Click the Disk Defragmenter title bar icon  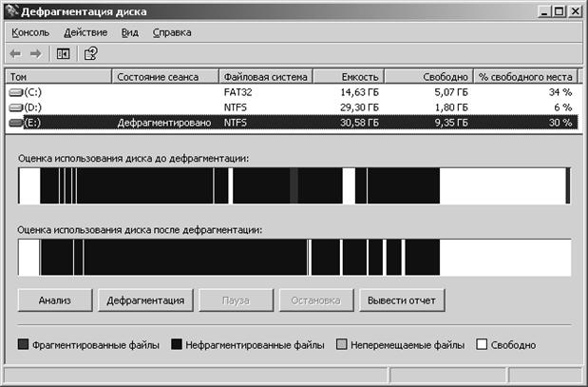click(12, 10)
